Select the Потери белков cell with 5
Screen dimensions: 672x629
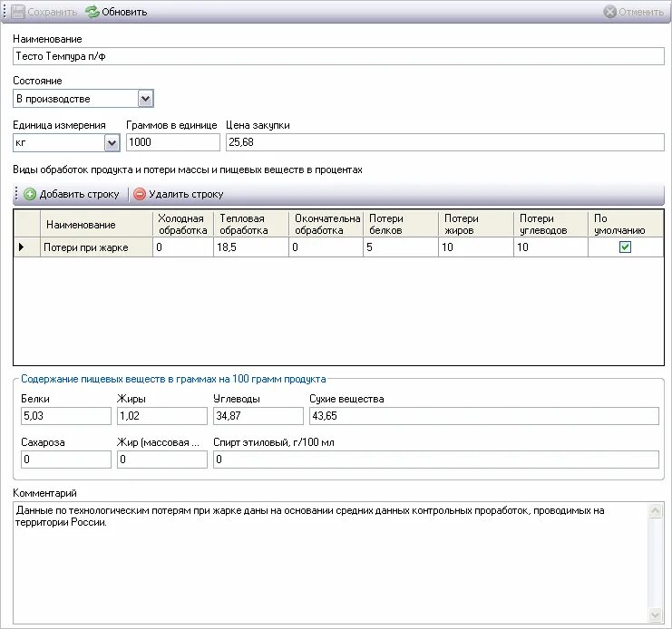(x=401, y=247)
